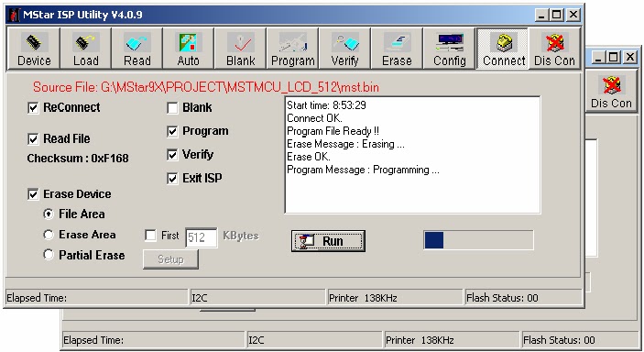Select the Program toolbar icon
Viewport: 644px width, 352px height.
pyautogui.click(x=292, y=49)
